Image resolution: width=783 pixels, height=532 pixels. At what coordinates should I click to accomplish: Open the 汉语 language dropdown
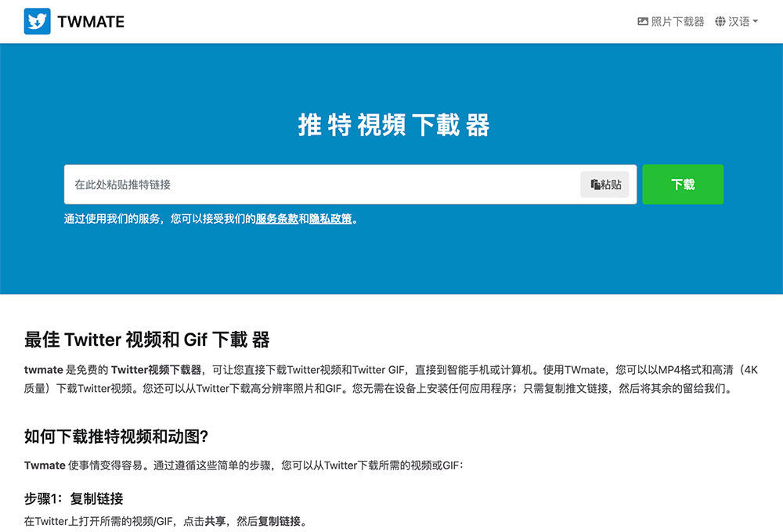click(x=737, y=21)
